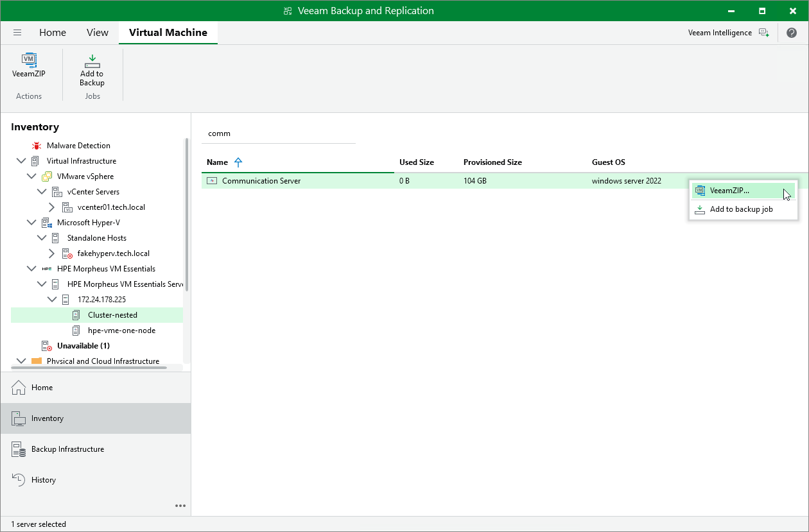This screenshot has width=809, height=532.
Task: Click the Add to Backup ribbon icon
Action: (92, 61)
